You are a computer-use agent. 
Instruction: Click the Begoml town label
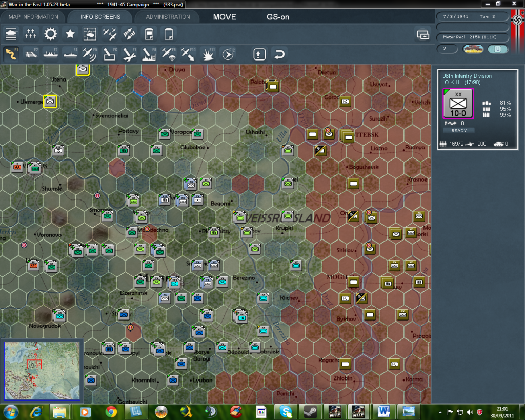pos(220,203)
